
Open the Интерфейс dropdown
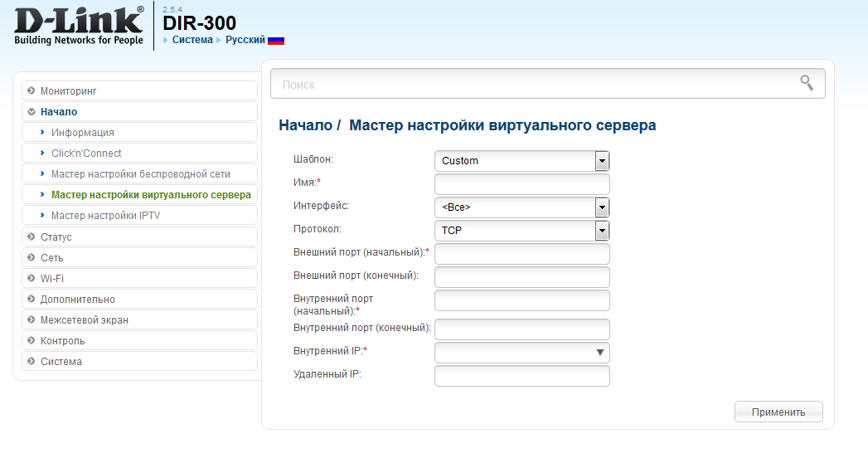pos(522,207)
